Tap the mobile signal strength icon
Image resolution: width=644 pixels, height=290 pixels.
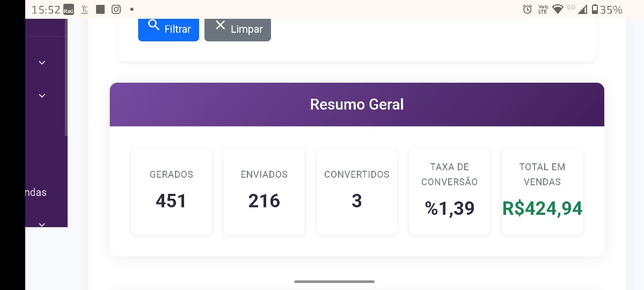click(582, 9)
